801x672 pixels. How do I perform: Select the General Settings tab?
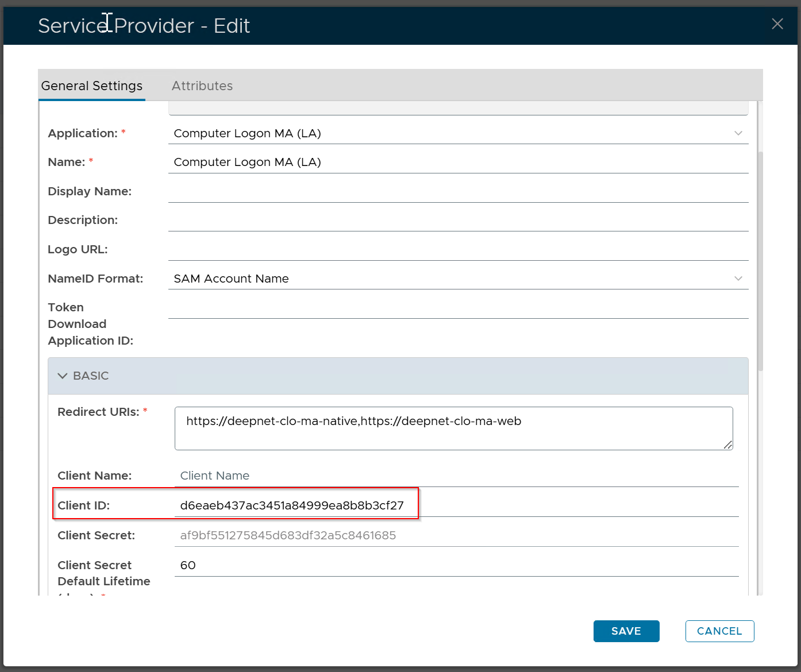(92, 86)
